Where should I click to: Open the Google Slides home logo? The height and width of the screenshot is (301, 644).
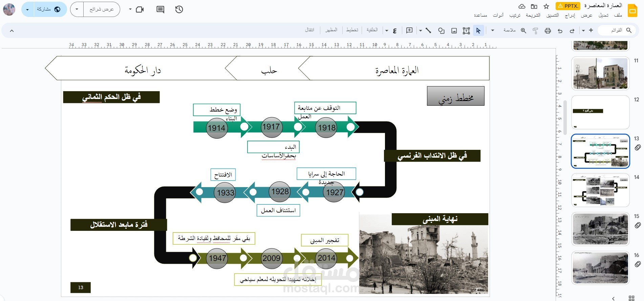[x=632, y=11]
